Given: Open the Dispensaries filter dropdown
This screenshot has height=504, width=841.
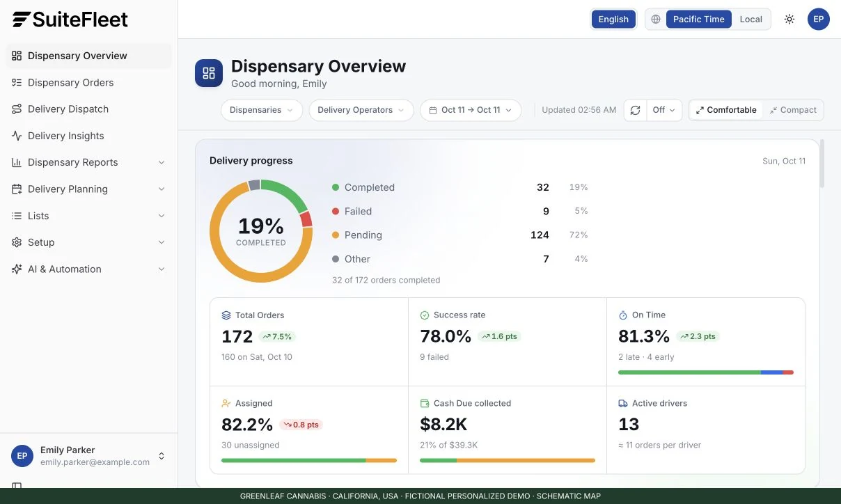Looking at the screenshot, I should coord(262,110).
